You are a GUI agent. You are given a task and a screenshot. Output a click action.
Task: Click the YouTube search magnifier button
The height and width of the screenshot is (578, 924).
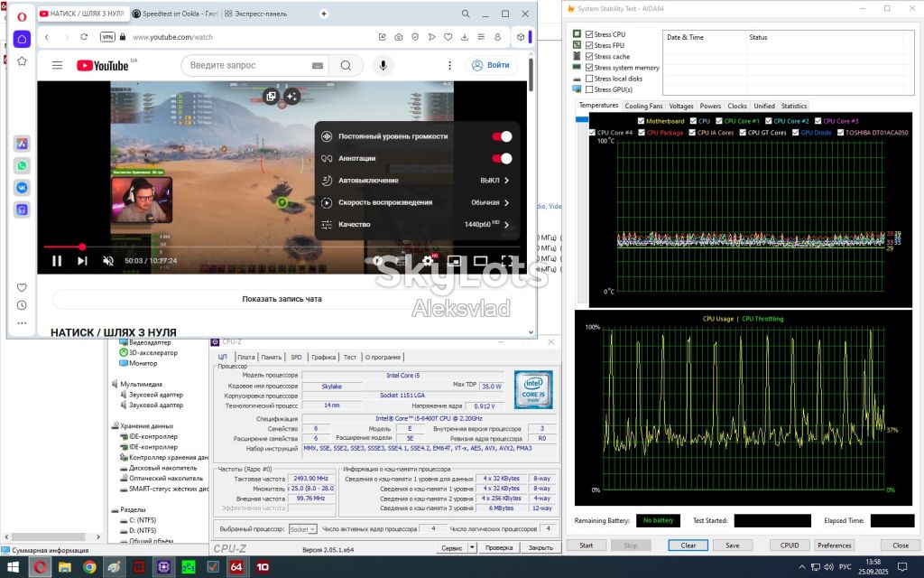tap(346, 65)
